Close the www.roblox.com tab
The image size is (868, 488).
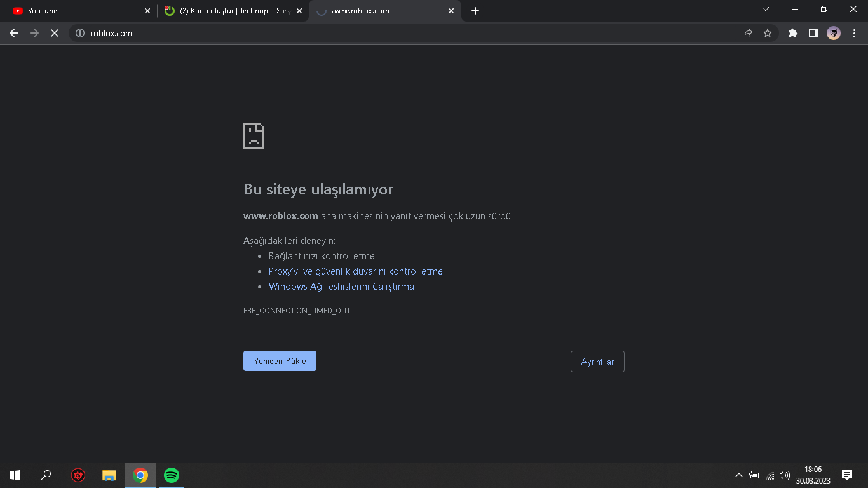point(451,11)
